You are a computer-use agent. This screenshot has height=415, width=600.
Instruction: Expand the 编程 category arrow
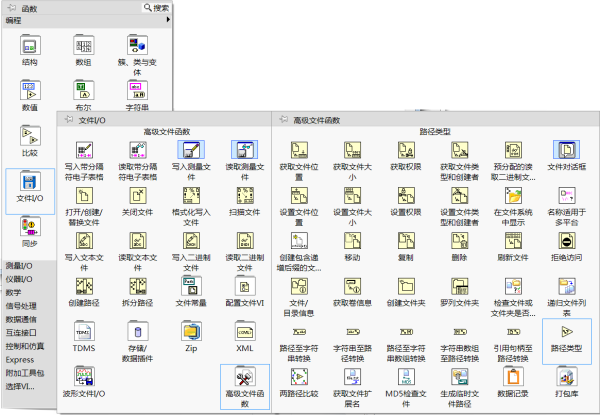point(164,20)
